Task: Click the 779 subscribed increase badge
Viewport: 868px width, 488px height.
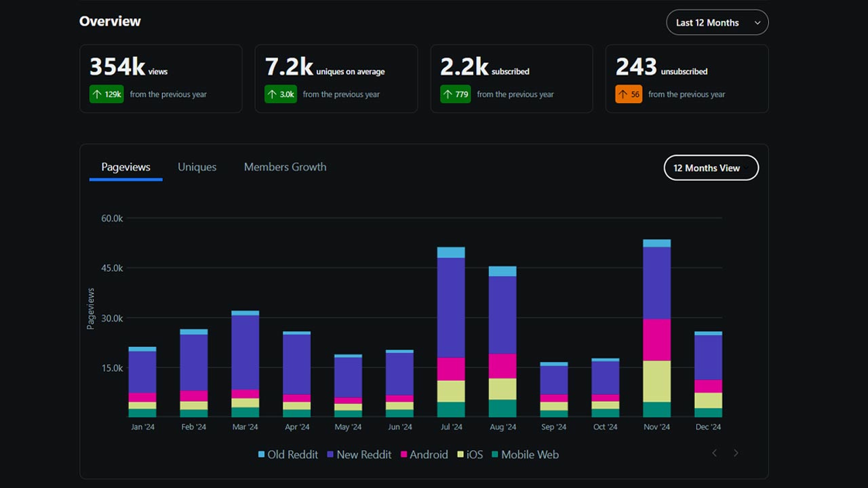Action: tap(456, 94)
